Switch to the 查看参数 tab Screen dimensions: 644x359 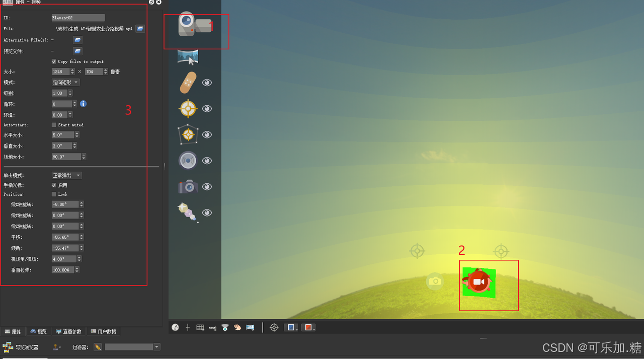pyautogui.click(x=69, y=331)
